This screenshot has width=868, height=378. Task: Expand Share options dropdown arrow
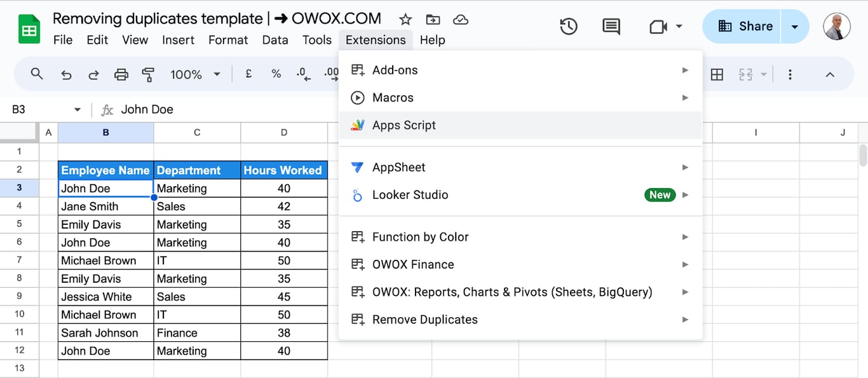tap(795, 27)
